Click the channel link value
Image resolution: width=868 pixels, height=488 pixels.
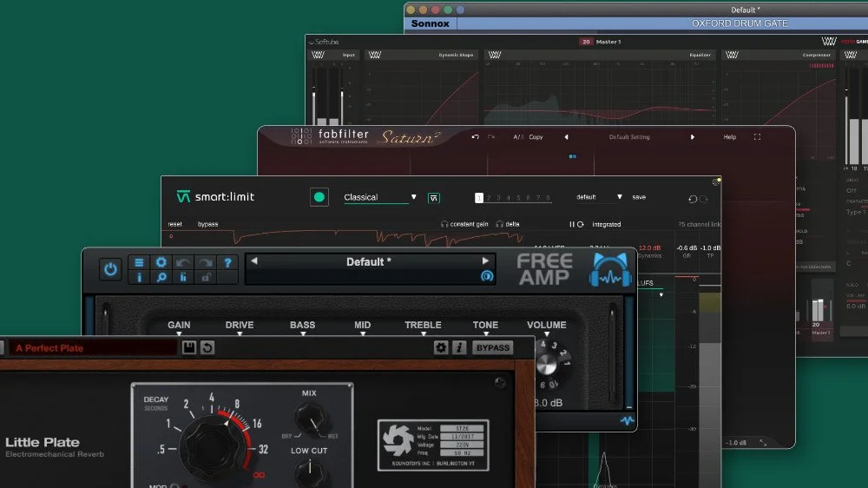tap(699, 224)
